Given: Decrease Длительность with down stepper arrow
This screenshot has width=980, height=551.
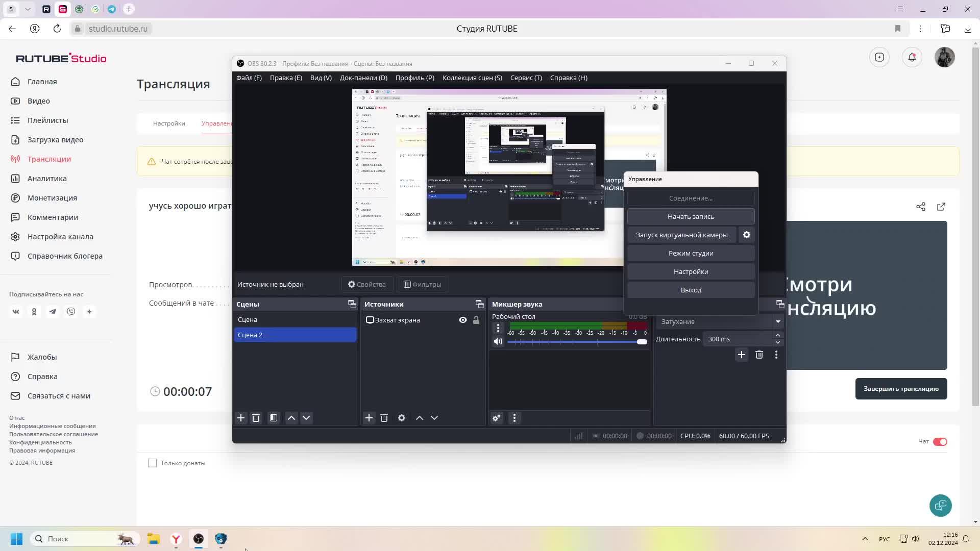Looking at the screenshot, I should [x=778, y=342].
